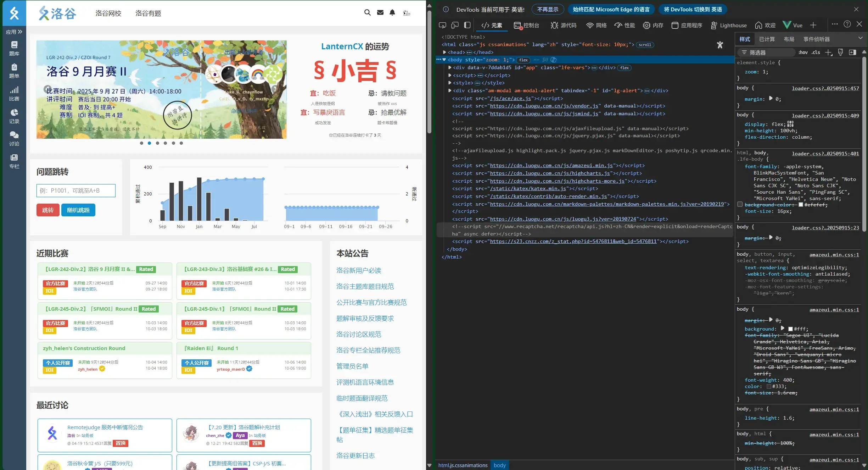Screen dimensions: 868x470
Task: Activate the DevTools inspect element picker
Action: click(x=442, y=25)
